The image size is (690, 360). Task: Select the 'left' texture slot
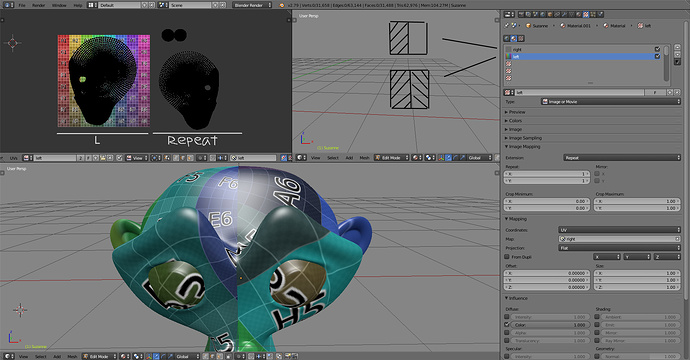click(582, 56)
